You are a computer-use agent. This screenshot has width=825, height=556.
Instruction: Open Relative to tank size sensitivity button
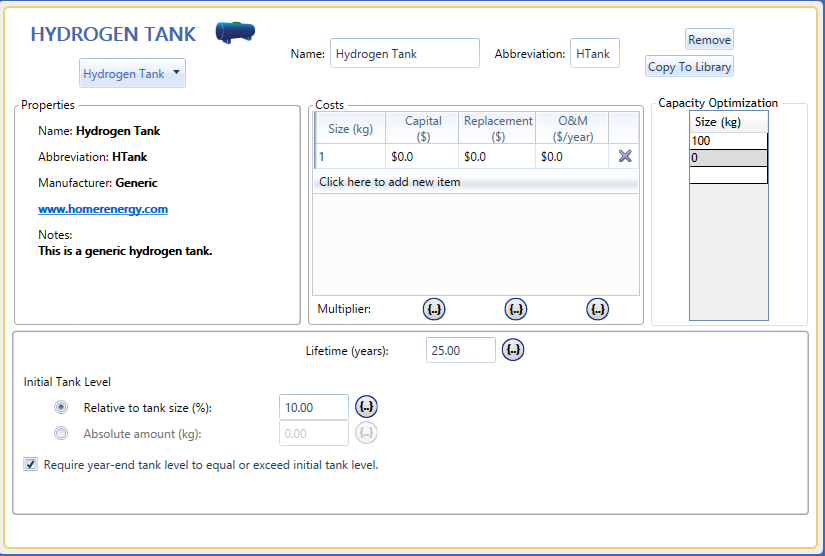pos(366,407)
